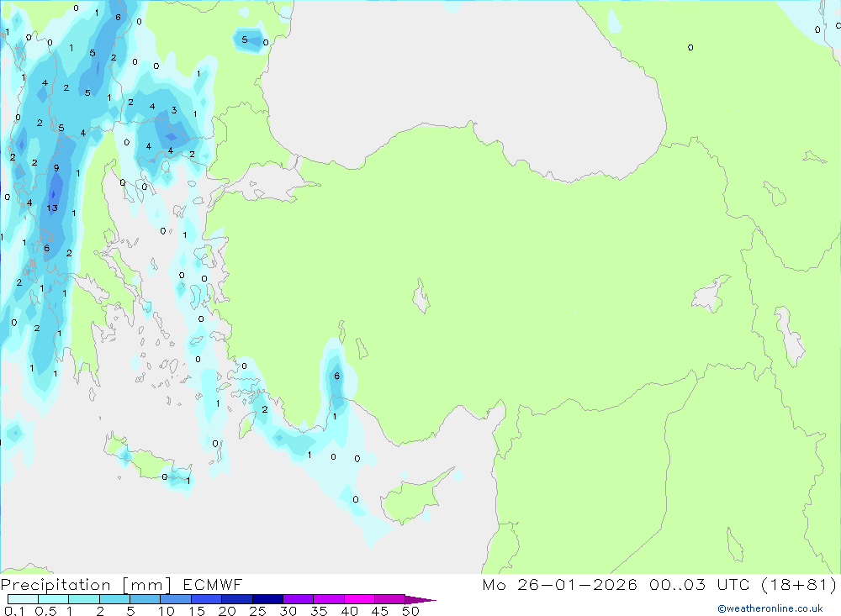Click the 0.5–1 mm legend color swatch
Viewport: 841px width, 616px height.
click(x=54, y=599)
